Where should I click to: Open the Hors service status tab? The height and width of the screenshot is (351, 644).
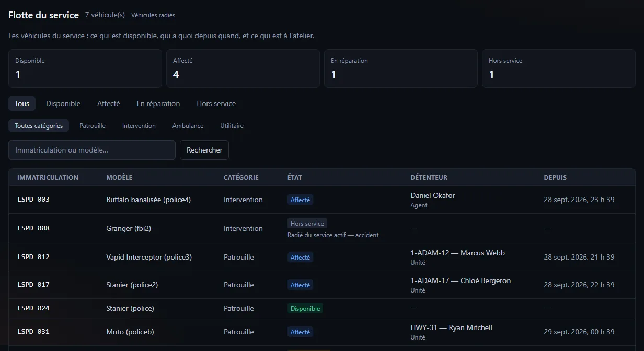click(216, 103)
